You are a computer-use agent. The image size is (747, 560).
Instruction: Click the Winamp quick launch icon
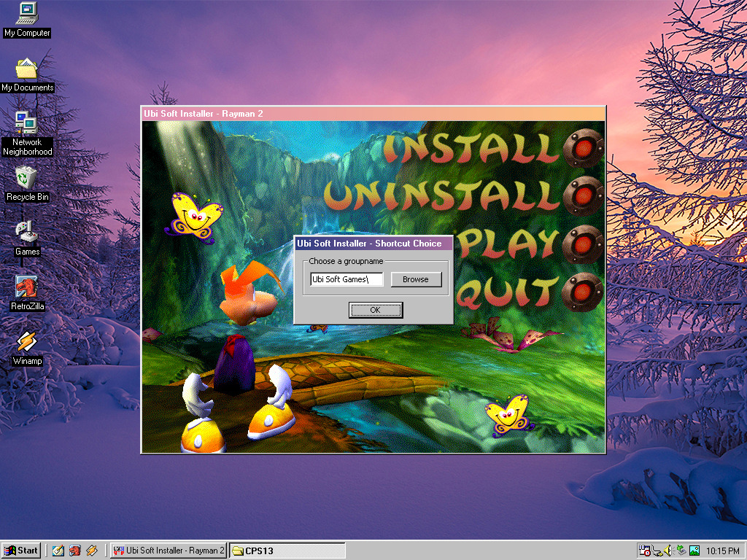(91, 551)
